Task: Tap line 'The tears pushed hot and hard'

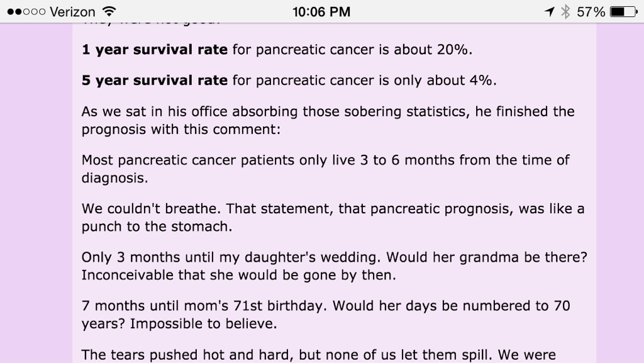Action: coord(318,355)
